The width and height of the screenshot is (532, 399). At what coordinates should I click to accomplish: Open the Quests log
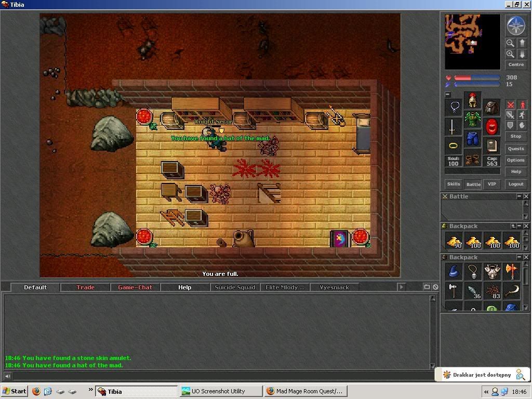click(x=516, y=149)
